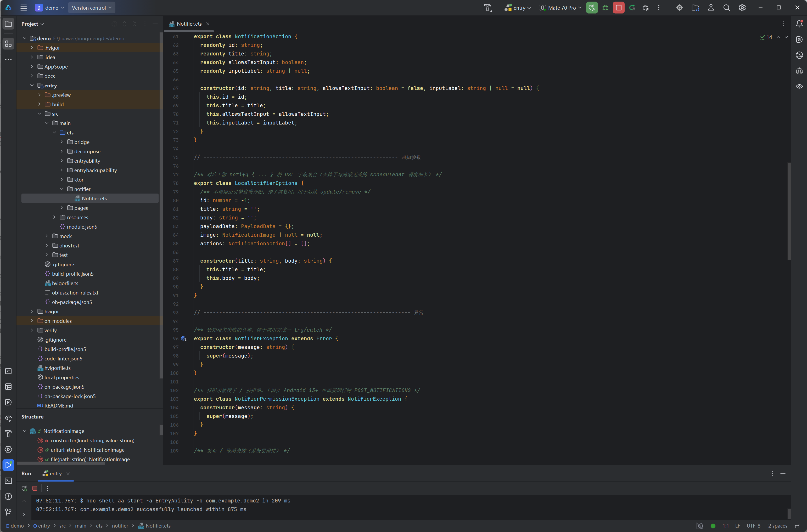
Task: Go to next highlighted problem arrow
Action: [786, 37]
